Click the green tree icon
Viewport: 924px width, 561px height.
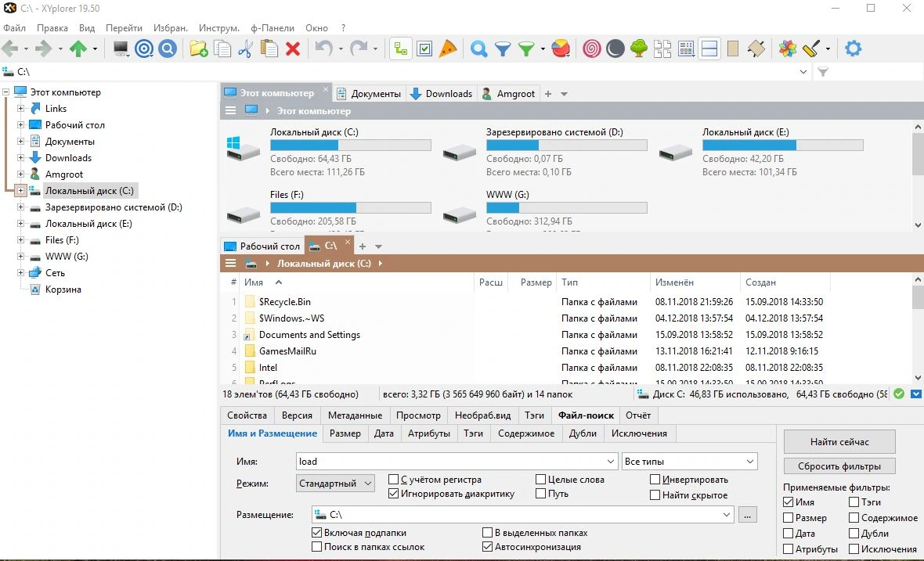639,49
